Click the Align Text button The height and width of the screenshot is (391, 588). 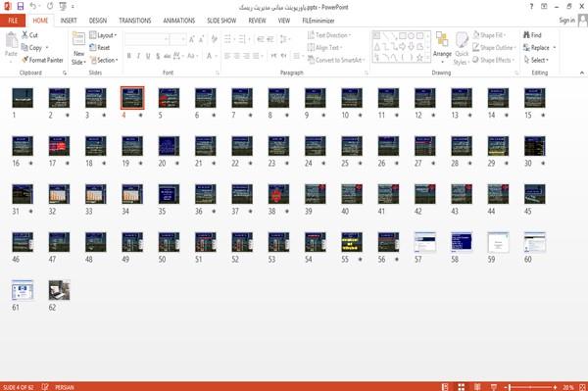coord(324,47)
